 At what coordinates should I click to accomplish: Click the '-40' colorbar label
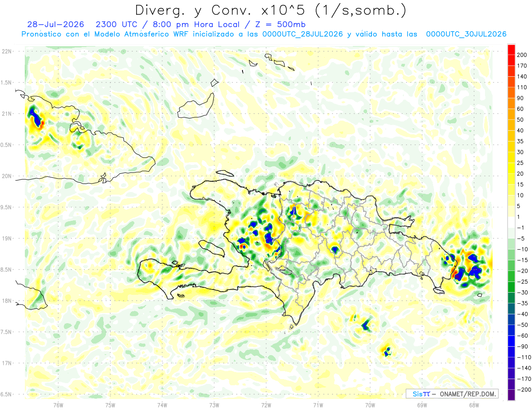(x=522, y=314)
